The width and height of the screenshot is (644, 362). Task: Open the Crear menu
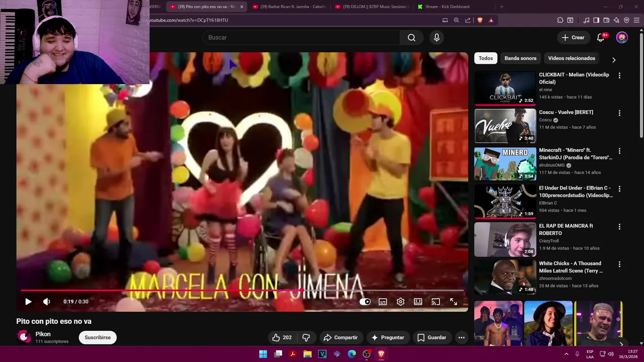(573, 37)
